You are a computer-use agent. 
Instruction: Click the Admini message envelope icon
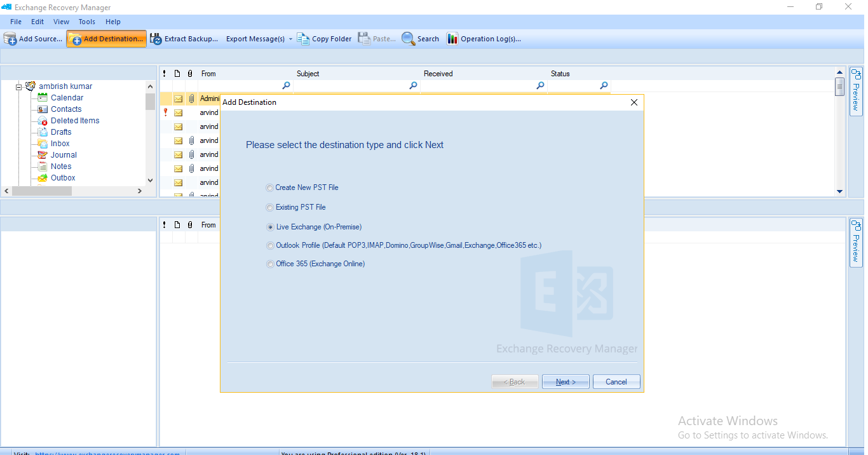pyautogui.click(x=179, y=99)
